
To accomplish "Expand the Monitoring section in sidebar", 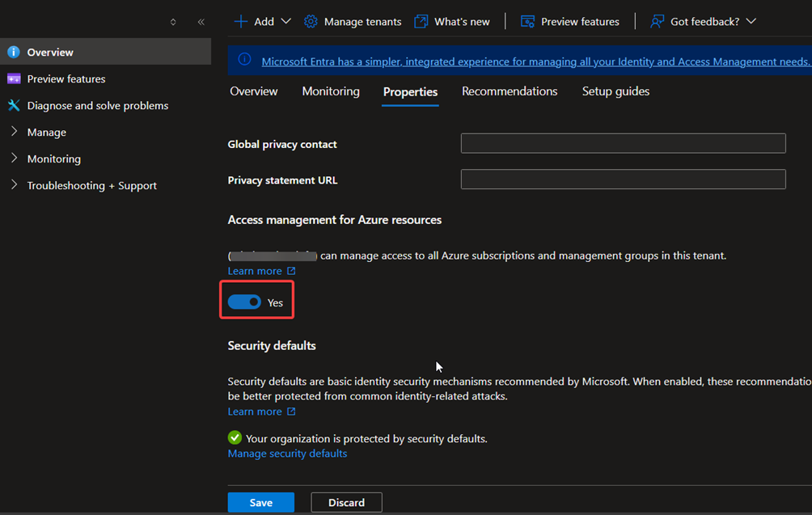I will [x=14, y=158].
